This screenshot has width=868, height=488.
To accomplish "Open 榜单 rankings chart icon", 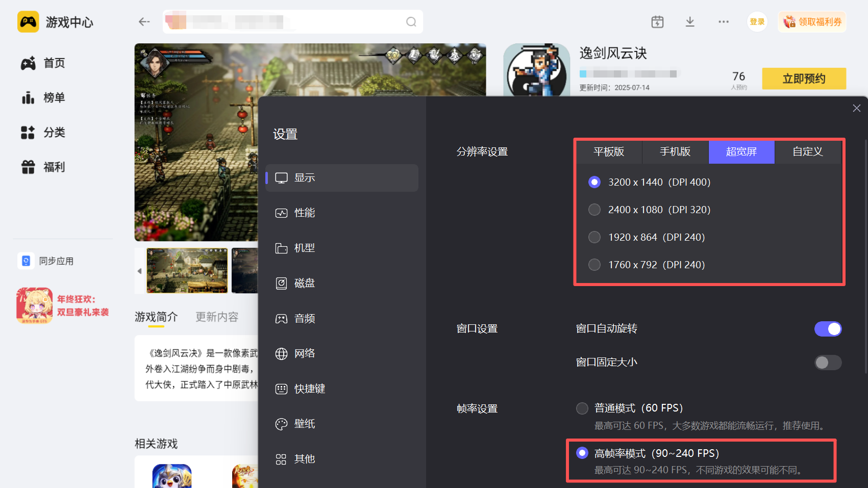I will click(28, 97).
